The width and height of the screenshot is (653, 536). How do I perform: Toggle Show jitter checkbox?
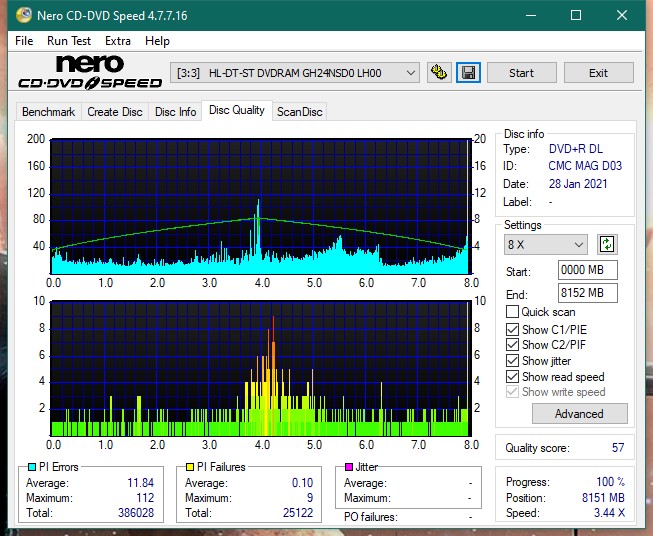click(512, 360)
